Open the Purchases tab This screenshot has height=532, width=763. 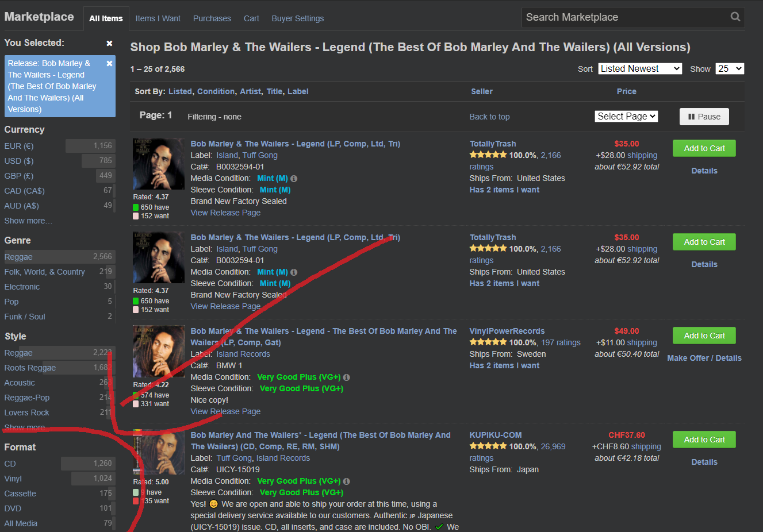pyautogui.click(x=212, y=18)
